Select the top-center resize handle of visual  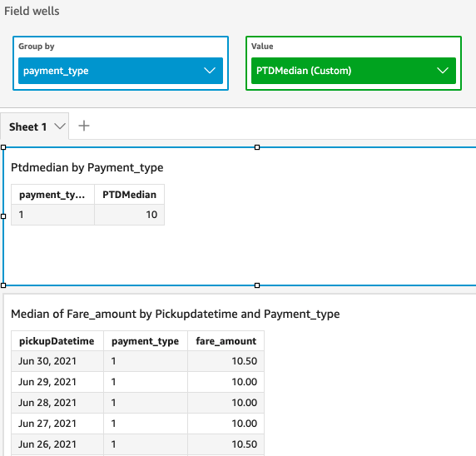[x=257, y=147]
